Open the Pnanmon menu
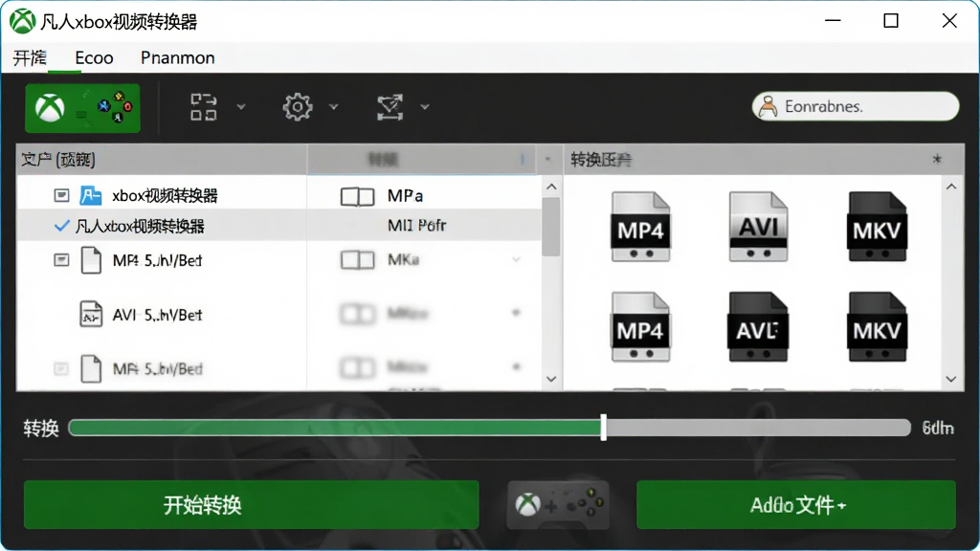The height and width of the screenshot is (551, 980). pos(177,58)
